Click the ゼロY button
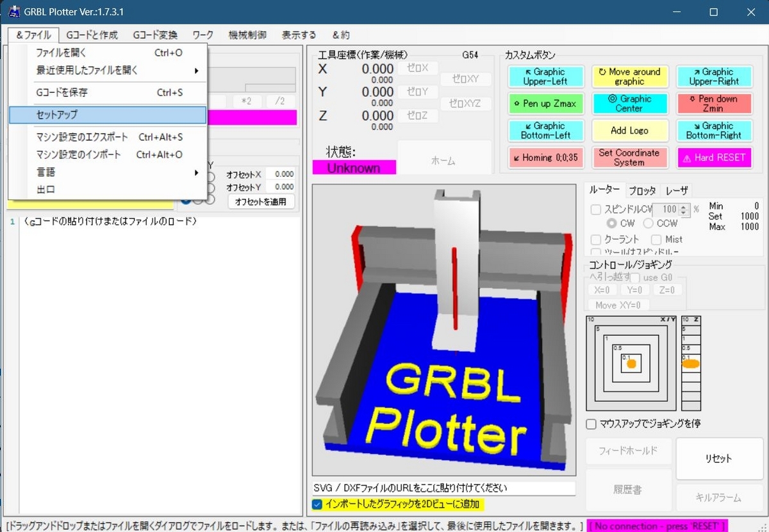The height and width of the screenshot is (532, 769). tap(418, 92)
